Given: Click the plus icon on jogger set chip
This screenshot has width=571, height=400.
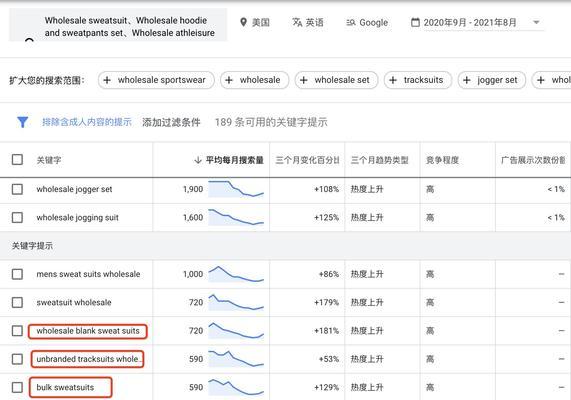Looking at the screenshot, I should (466, 80).
